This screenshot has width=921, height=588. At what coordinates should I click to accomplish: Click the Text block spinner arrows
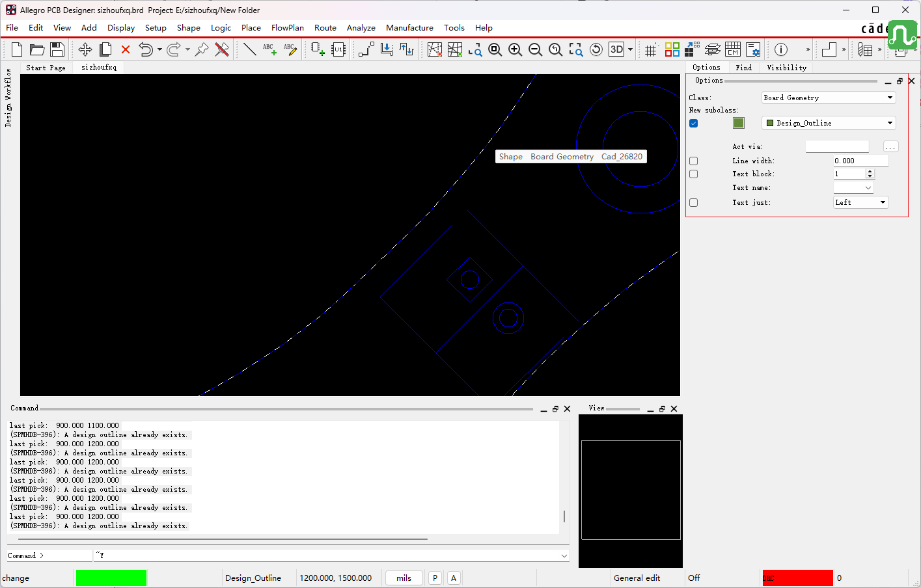[870, 174]
